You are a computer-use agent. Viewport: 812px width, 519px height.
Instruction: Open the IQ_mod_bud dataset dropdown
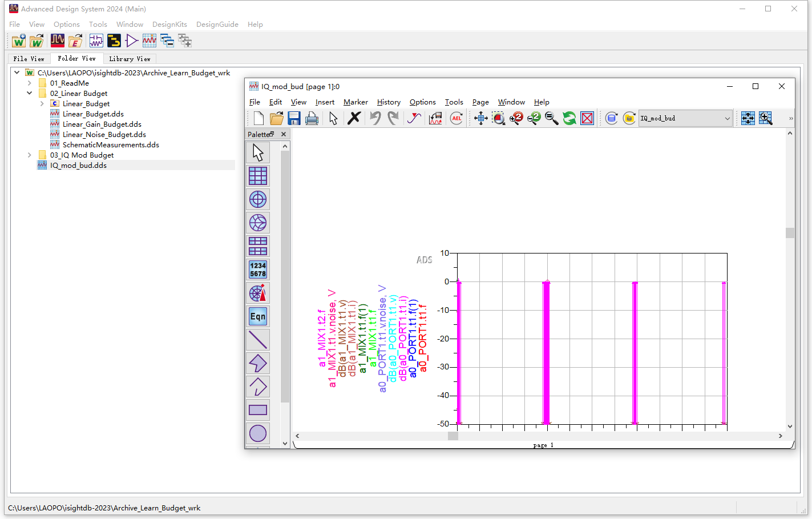(727, 118)
